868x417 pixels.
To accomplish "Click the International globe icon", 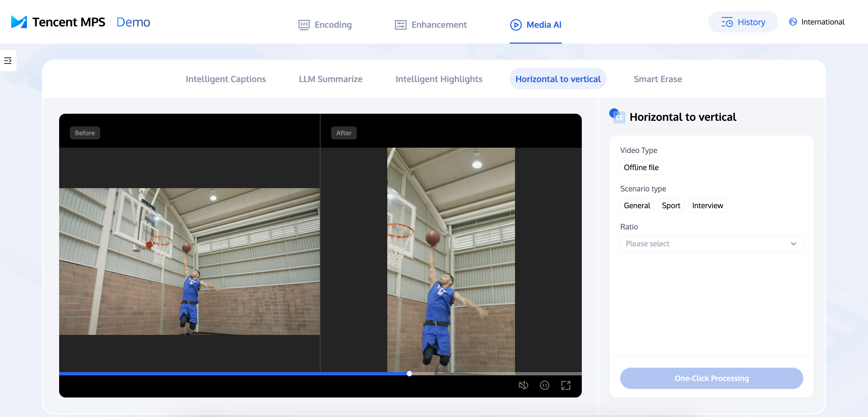I will click(x=793, y=22).
